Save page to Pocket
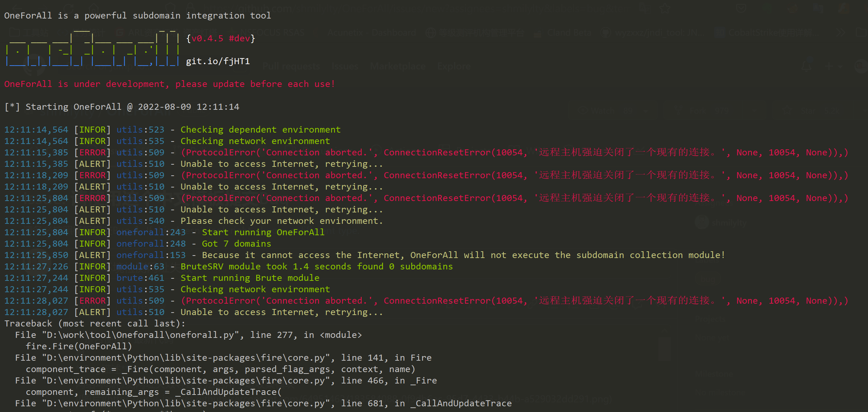The height and width of the screenshot is (412, 868). [x=742, y=9]
